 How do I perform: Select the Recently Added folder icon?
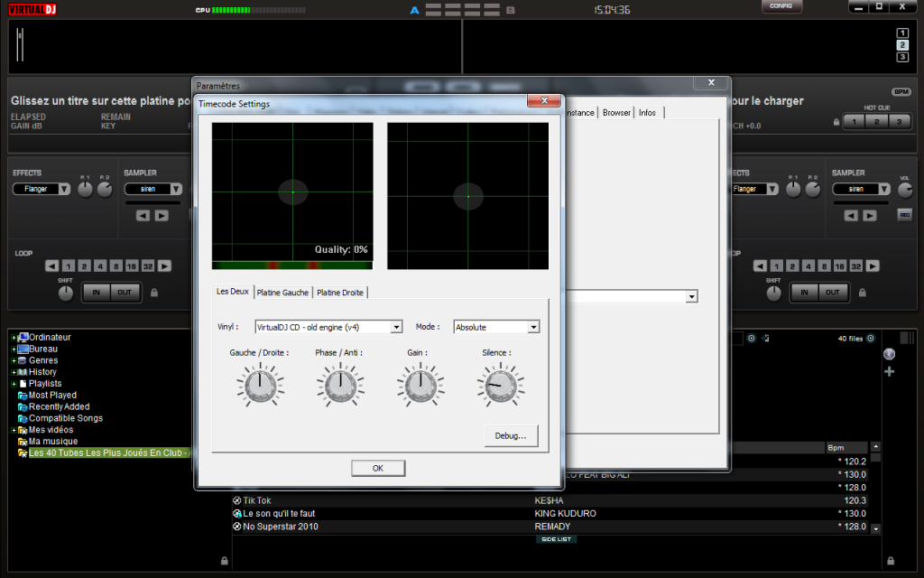(22, 407)
